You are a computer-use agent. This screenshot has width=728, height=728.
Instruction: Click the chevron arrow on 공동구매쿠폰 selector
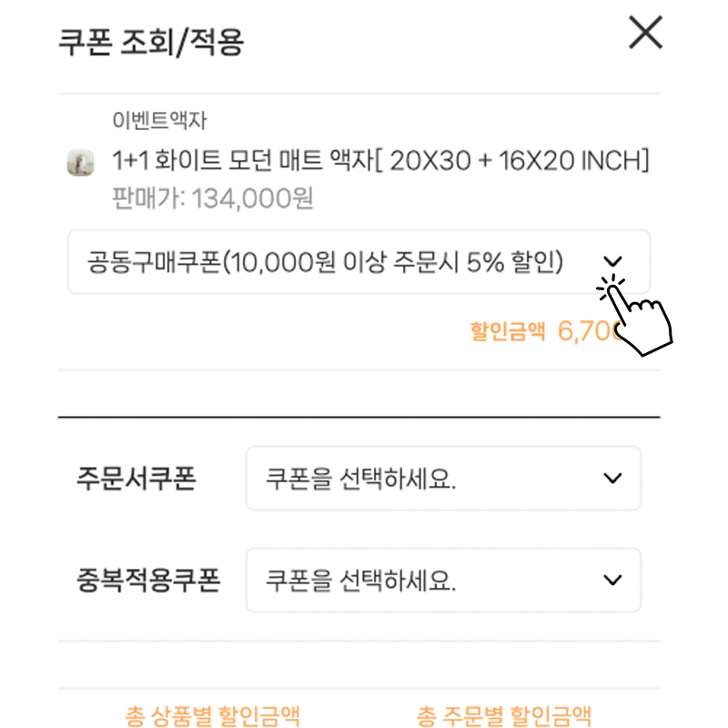[612, 261]
